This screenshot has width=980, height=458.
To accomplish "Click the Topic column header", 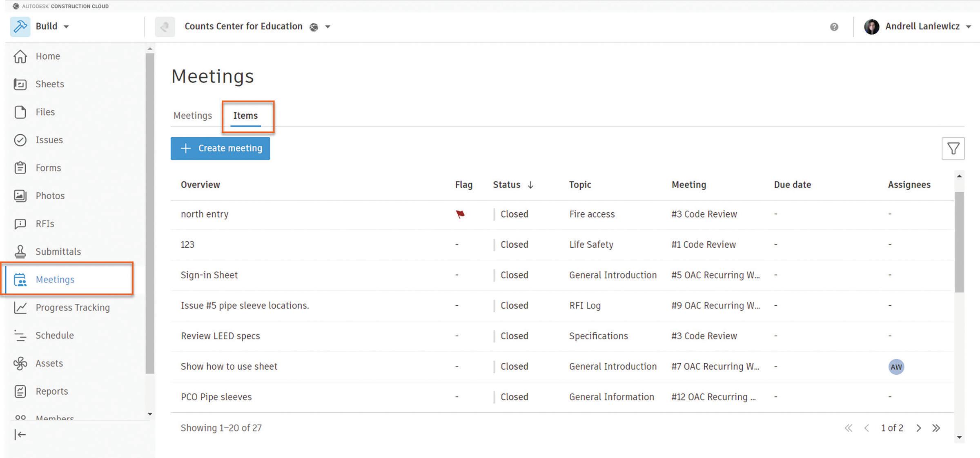I will point(580,185).
